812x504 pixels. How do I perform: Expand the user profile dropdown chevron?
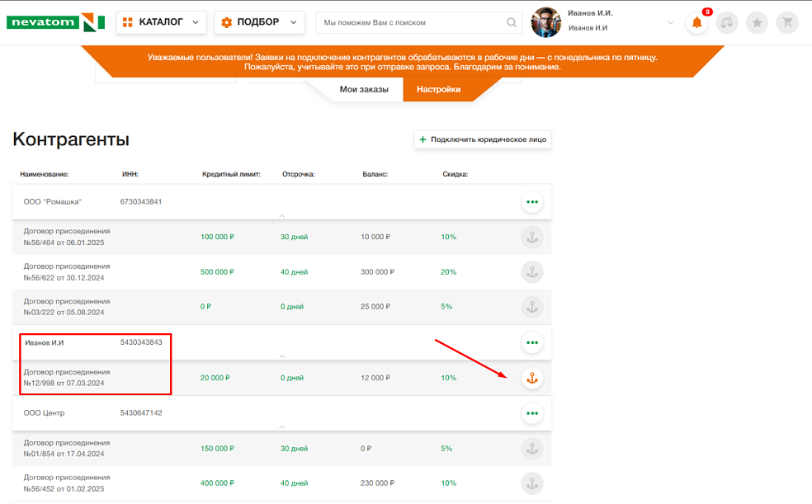[670, 23]
